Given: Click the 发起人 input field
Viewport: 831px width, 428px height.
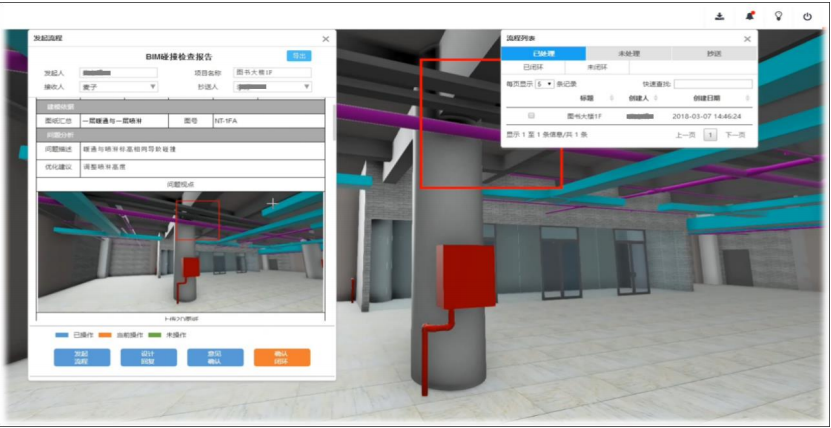Looking at the screenshot, I should (119, 73).
